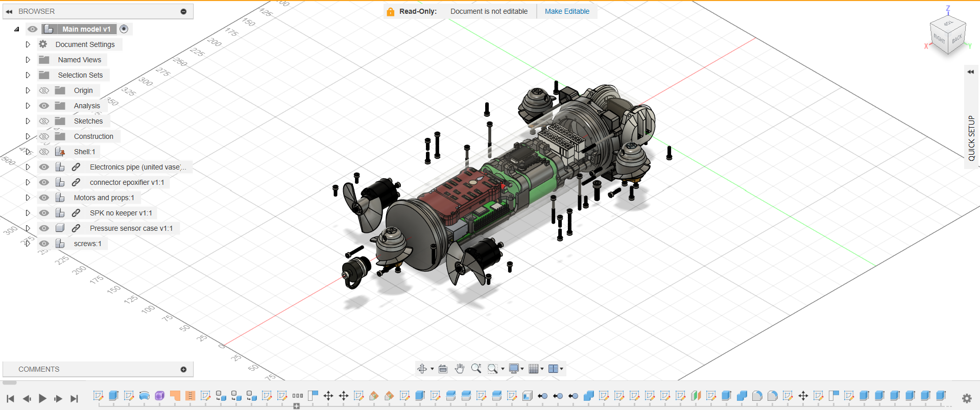Select the Analysis folder label
980x410 pixels.
coord(87,106)
